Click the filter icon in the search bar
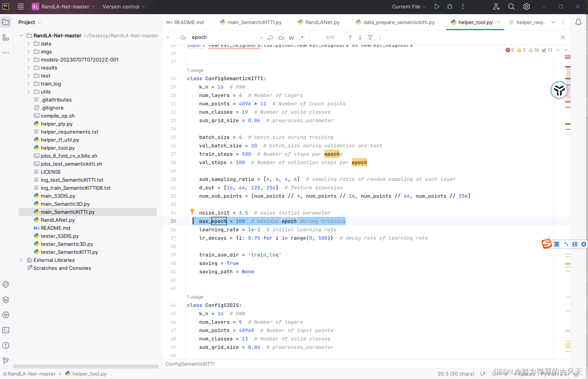The image size is (588, 379). tap(370, 37)
